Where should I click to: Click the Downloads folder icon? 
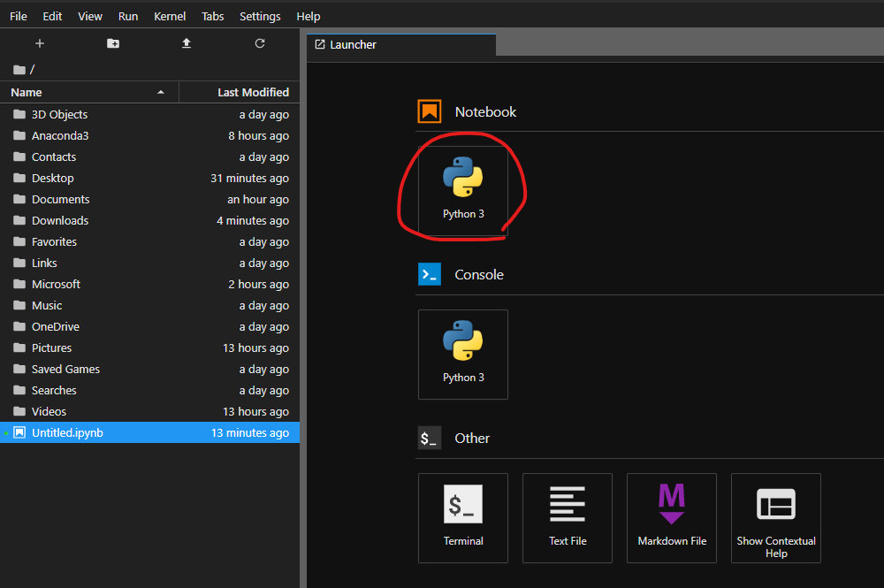(x=19, y=220)
